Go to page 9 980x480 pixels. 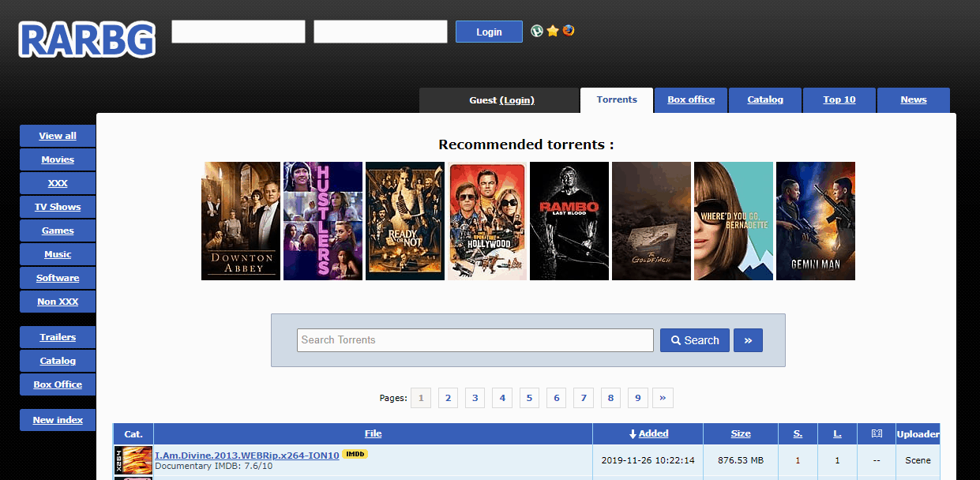637,398
